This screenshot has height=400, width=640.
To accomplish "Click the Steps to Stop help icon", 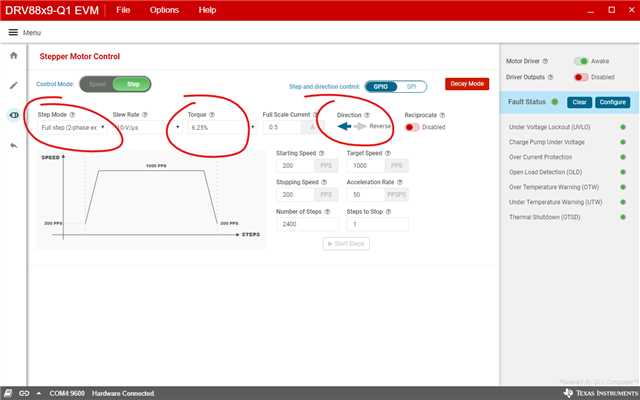I will (388, 211).
